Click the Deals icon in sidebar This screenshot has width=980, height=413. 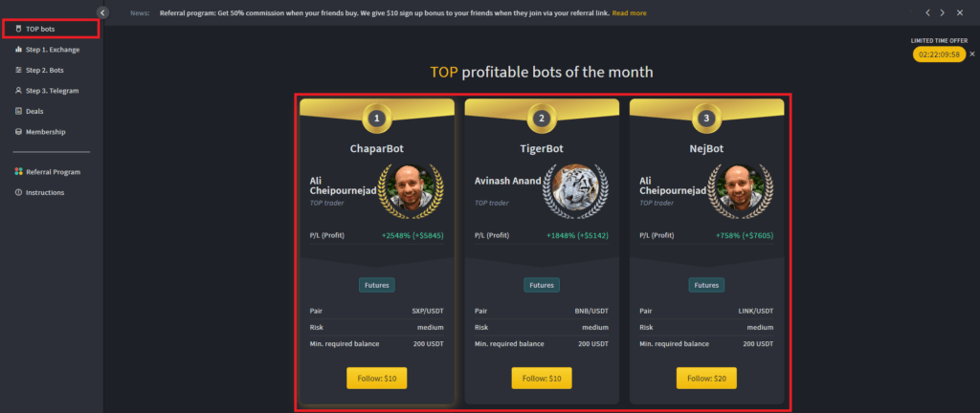(19, 111)
